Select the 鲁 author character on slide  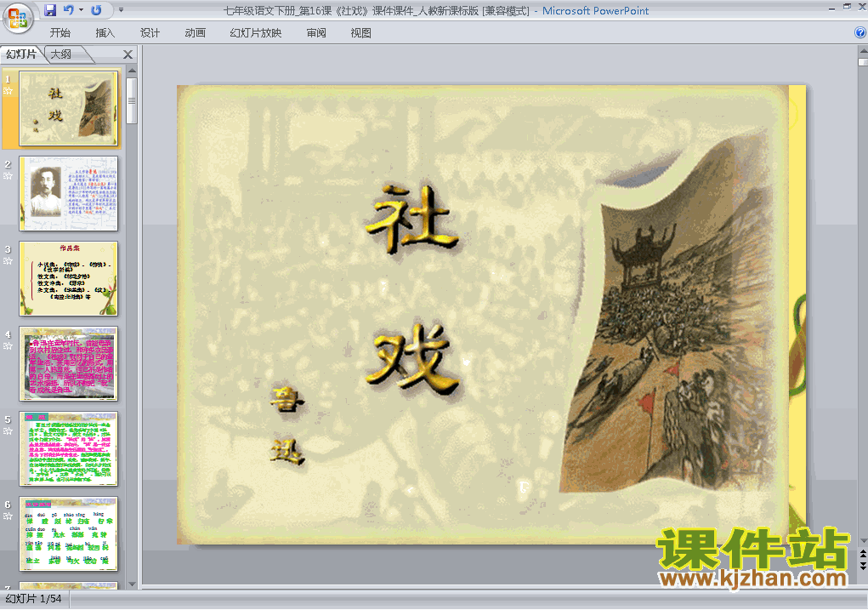coord(286,400)
